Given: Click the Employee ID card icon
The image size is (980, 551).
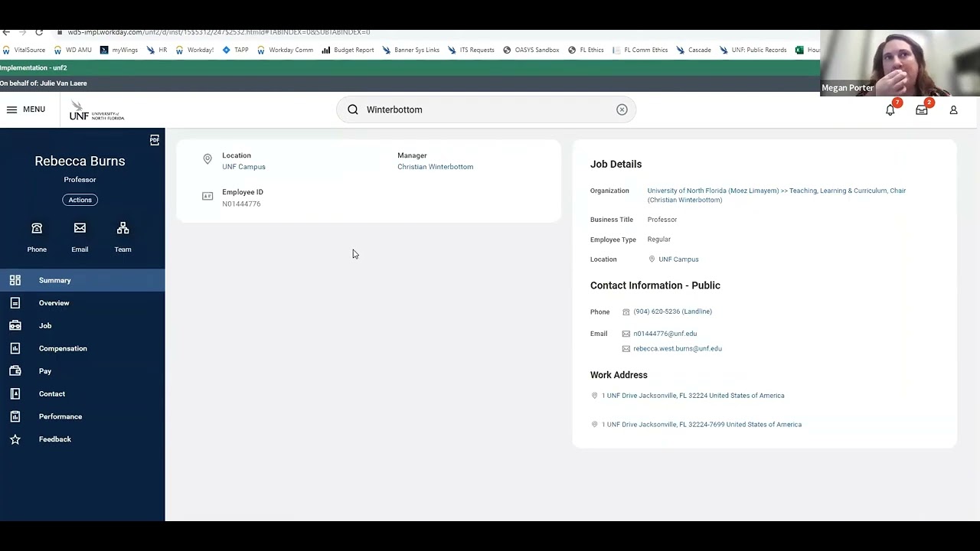Looking at the screenshot, I should click(x=207, y=197).
